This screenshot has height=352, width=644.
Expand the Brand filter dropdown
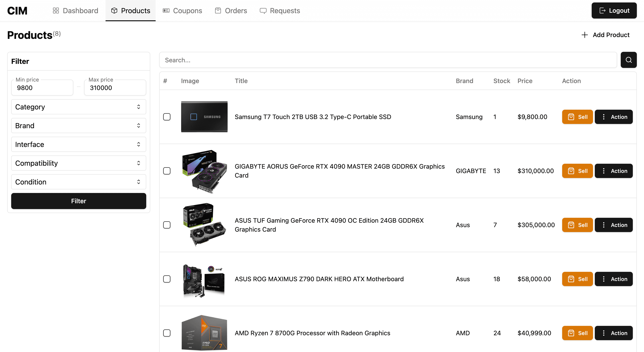pyautogui.click(x=78, y=126)
